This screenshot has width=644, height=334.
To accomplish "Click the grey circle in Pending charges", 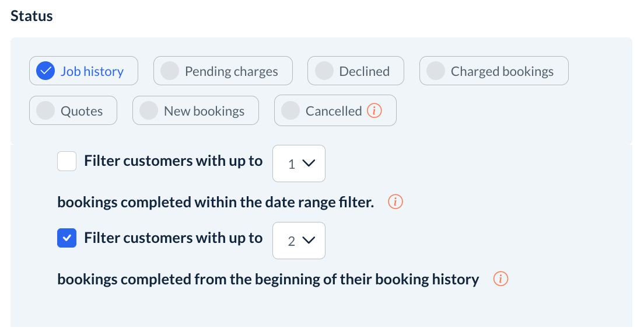I will (x=170, y=71).
